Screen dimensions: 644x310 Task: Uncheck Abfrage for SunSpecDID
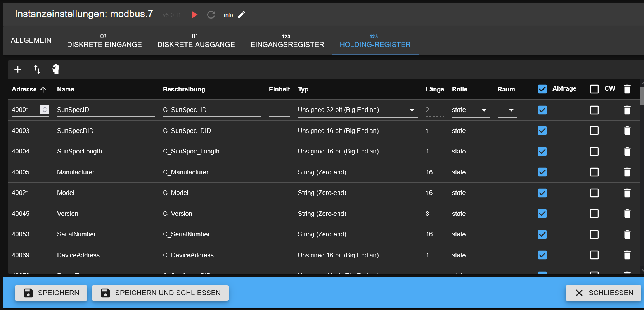click(x=542, y=131)
